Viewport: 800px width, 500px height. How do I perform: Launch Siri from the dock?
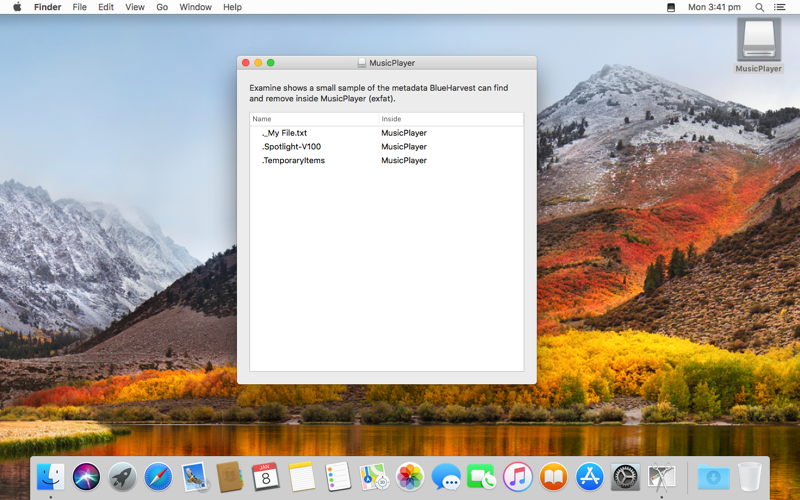(86, 477)
